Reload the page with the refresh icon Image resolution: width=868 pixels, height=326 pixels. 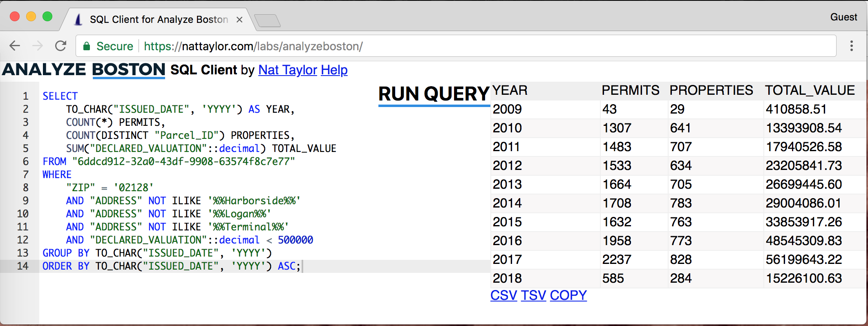61,46
